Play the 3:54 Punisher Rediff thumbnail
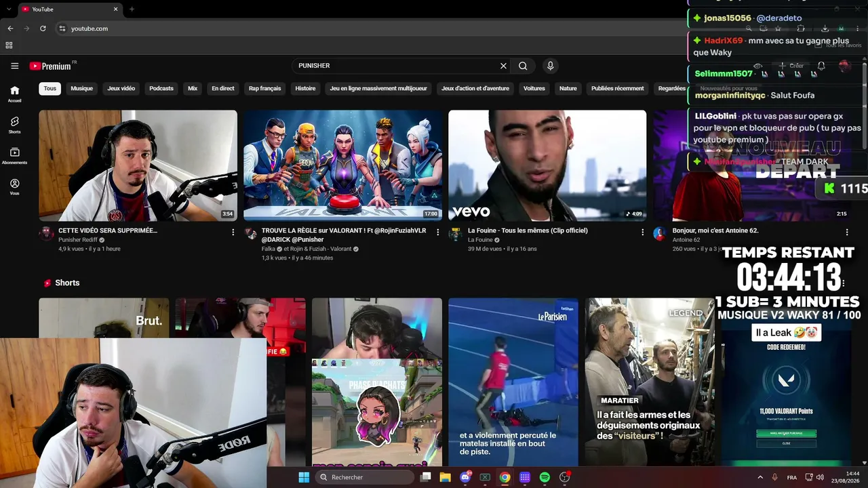The width and height of the screenshot is (868, 488). point(138,165)
